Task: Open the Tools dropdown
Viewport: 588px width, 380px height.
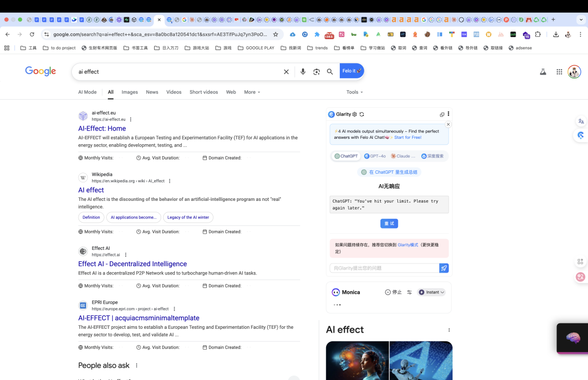Action: pyautogui.click(x=354, y=92)
